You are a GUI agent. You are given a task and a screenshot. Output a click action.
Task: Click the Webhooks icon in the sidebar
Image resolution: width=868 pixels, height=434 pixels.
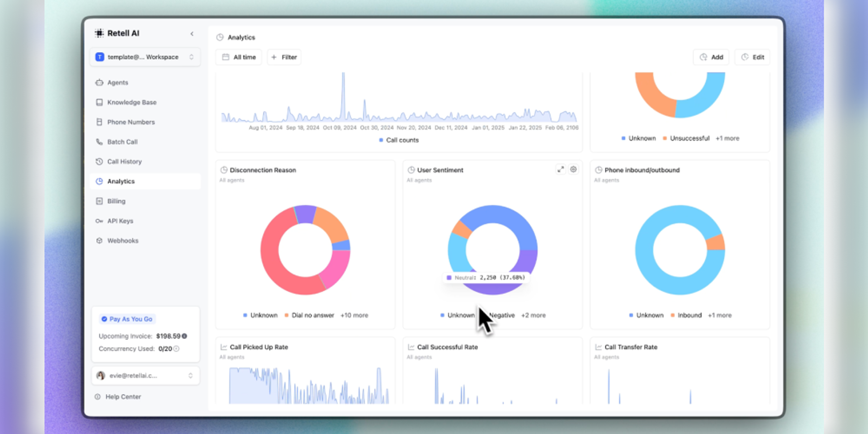[x=99, y=241]
